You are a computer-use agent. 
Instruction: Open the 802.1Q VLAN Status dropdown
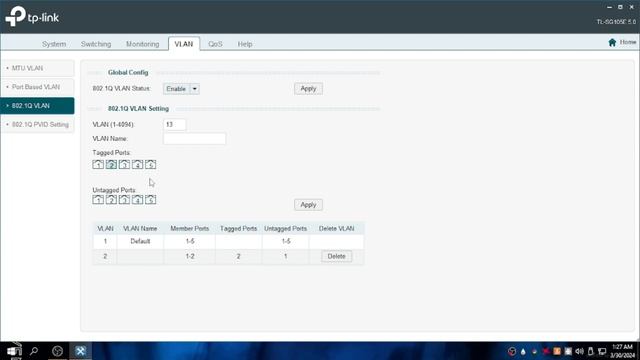181,89
